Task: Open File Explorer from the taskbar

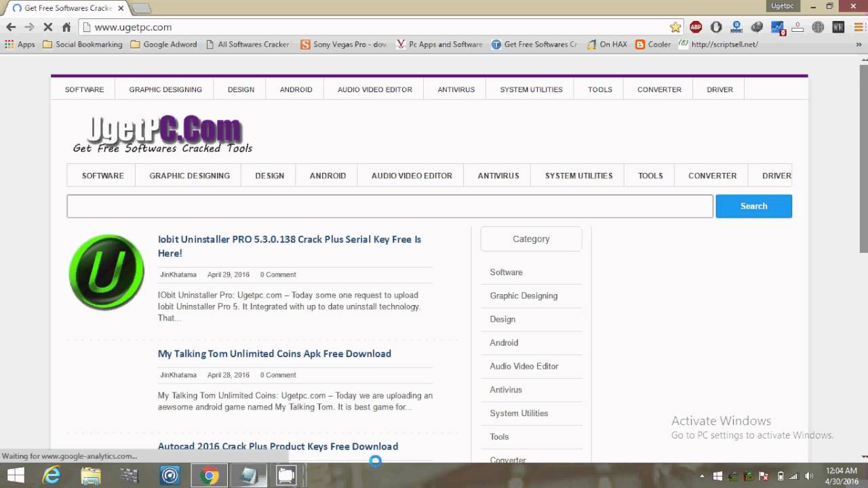Action: (x=91, y=476)
